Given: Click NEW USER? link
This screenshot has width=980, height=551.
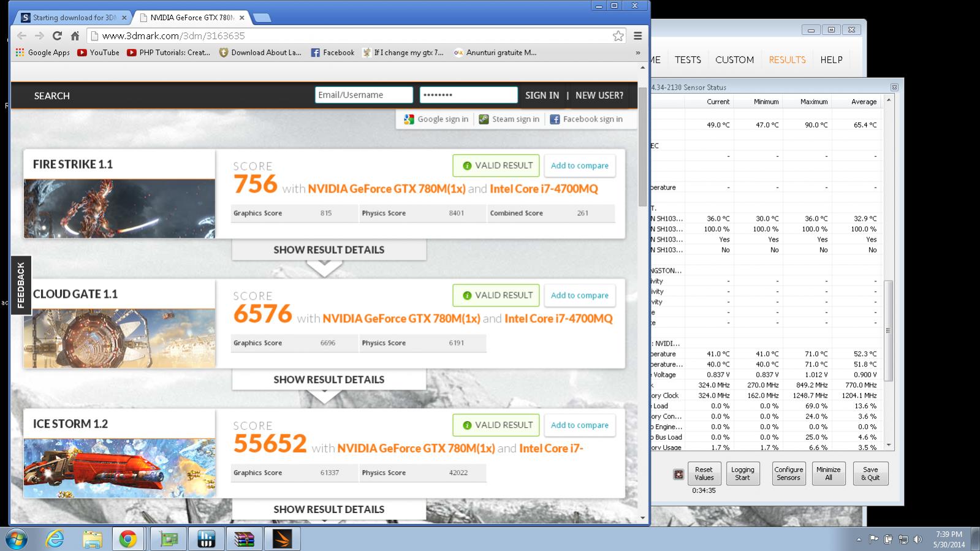Looking at the screenshot, I should click(599, 96).
